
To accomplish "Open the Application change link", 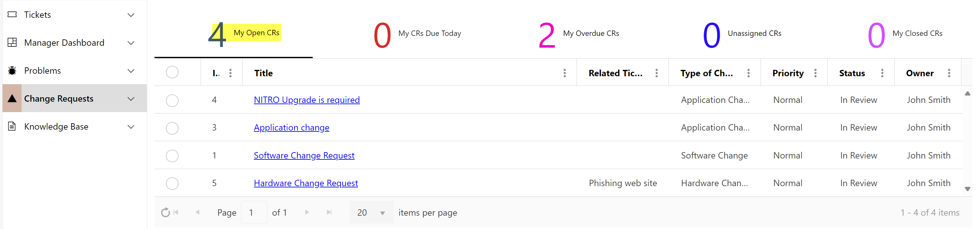I will (x=291, y=128).
